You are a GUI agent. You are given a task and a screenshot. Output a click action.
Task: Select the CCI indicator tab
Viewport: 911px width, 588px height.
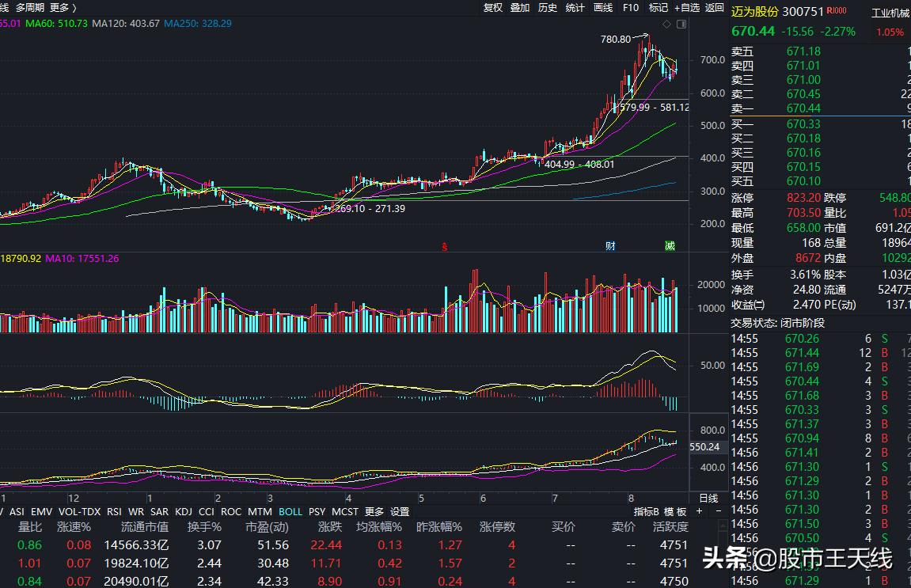click(207, 512)
